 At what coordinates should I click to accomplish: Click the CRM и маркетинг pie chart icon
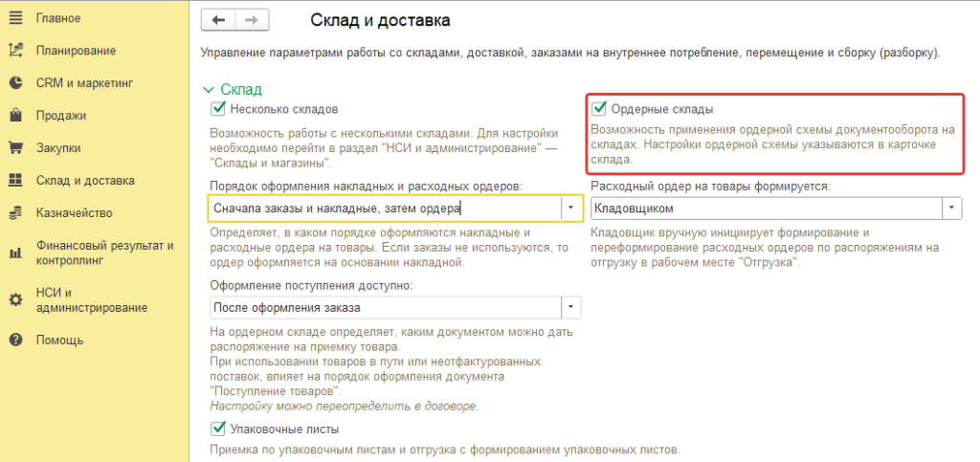pyautogui.click(x=15, y=83)
